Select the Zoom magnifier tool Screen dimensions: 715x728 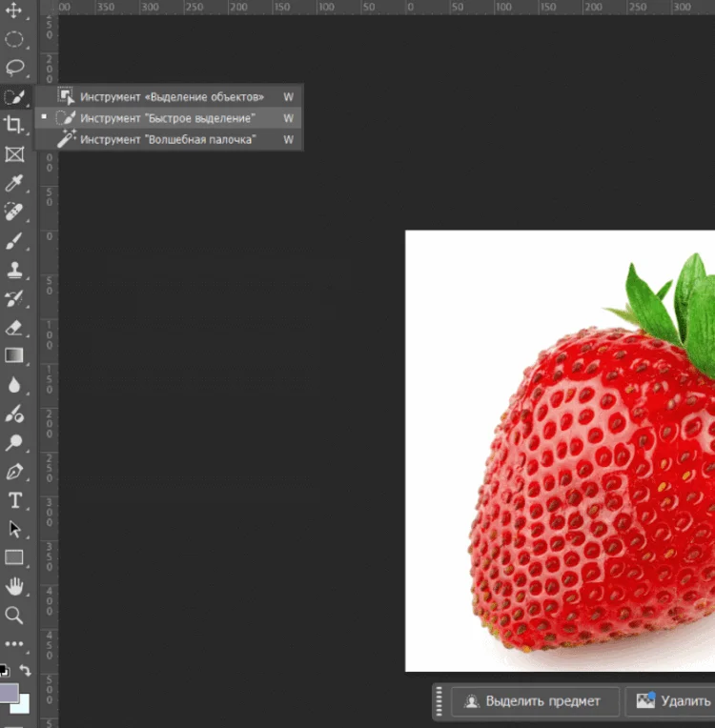pos(14,615)
